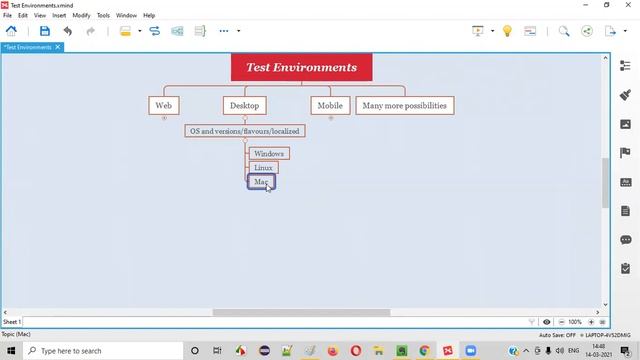Screen dimensions: 640x360
Task: Open the topic insert dropdown arrow
Action: click(x=140, y=31)
